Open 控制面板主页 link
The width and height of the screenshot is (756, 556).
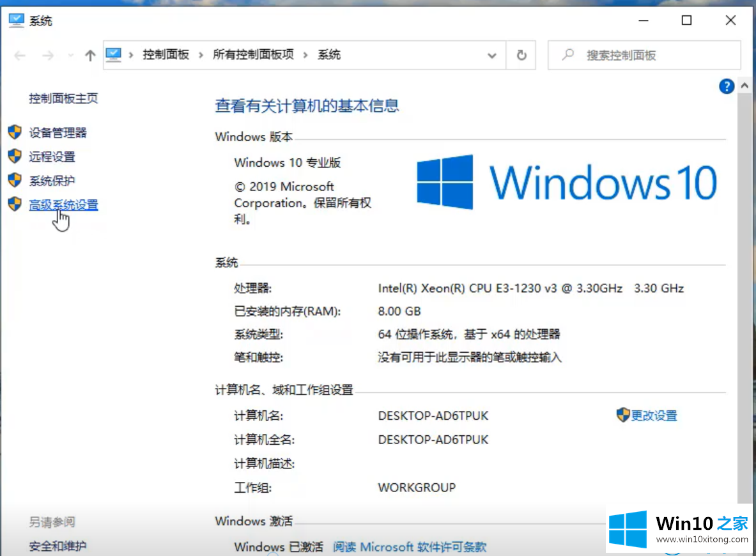click(x=63, y=98)
